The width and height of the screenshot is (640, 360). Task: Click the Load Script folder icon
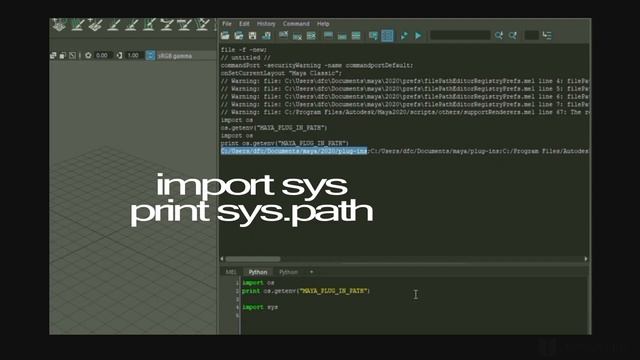[225, 36]
